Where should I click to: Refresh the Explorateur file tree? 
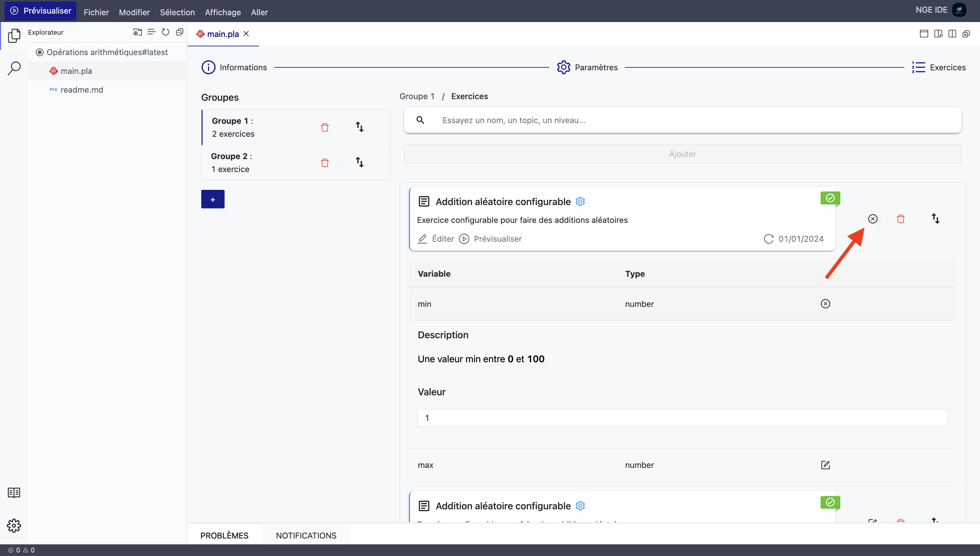(165, 32)
